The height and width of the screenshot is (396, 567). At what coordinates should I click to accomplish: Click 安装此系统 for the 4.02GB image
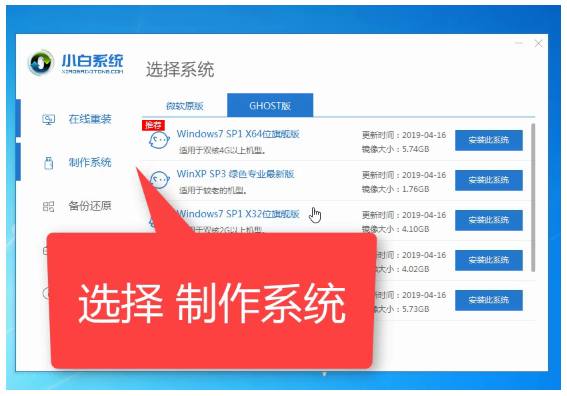(x=489, y=260)
